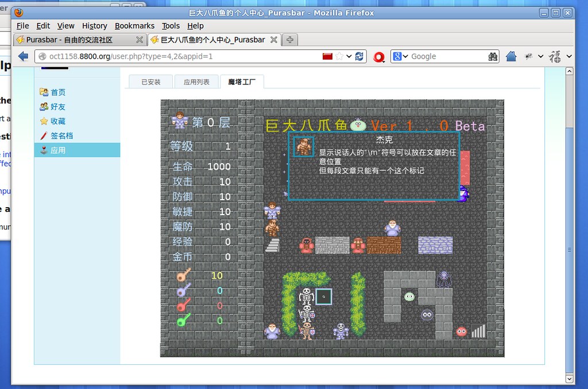Open the dropdown next to the 福 icon
Viewport: 588px width, 389px height.
point(569,56)
